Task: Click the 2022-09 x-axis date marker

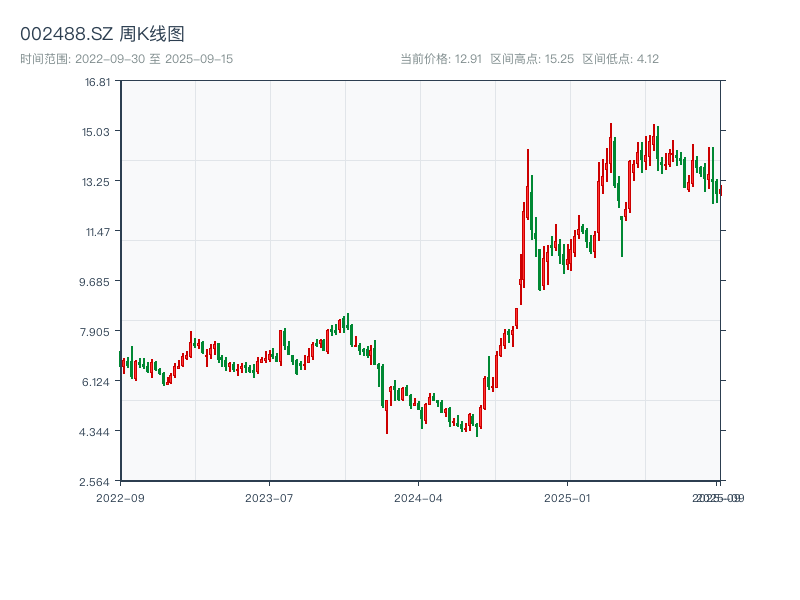Action: (120, 497)
